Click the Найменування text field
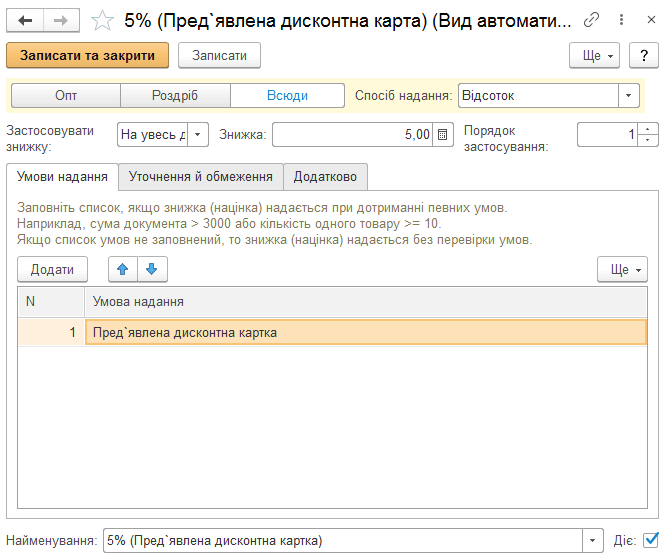Image resolution: width=665 pixels, height=557 pixels. (x=343, y=540)
